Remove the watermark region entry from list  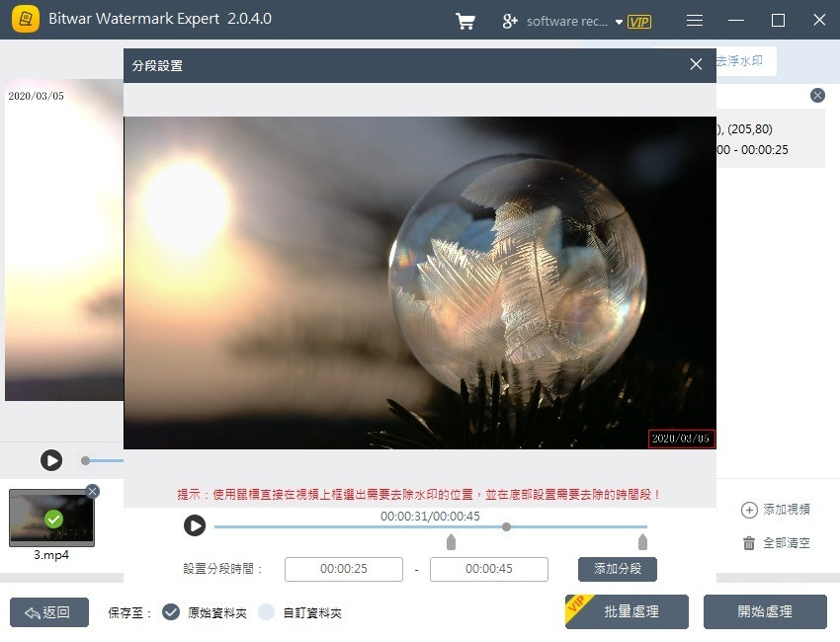tap(817, 95)
